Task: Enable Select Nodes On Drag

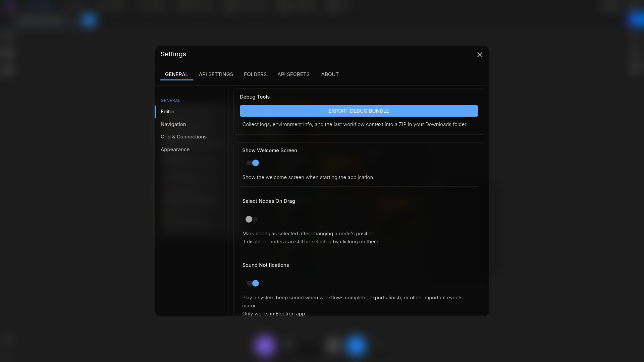Action: (x=252, y=219)
